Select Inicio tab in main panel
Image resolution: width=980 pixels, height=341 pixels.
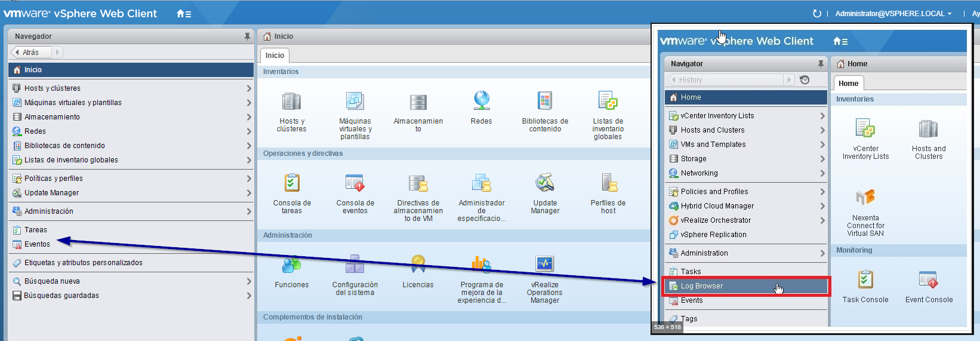[275, 56]
